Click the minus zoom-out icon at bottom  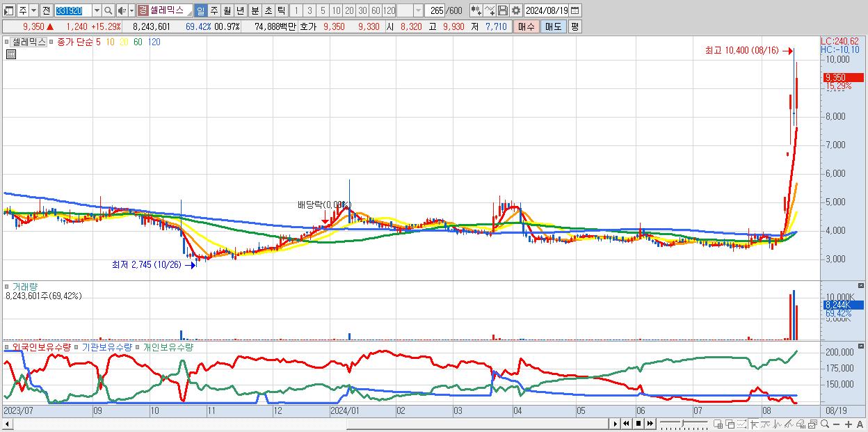[836, 424]
